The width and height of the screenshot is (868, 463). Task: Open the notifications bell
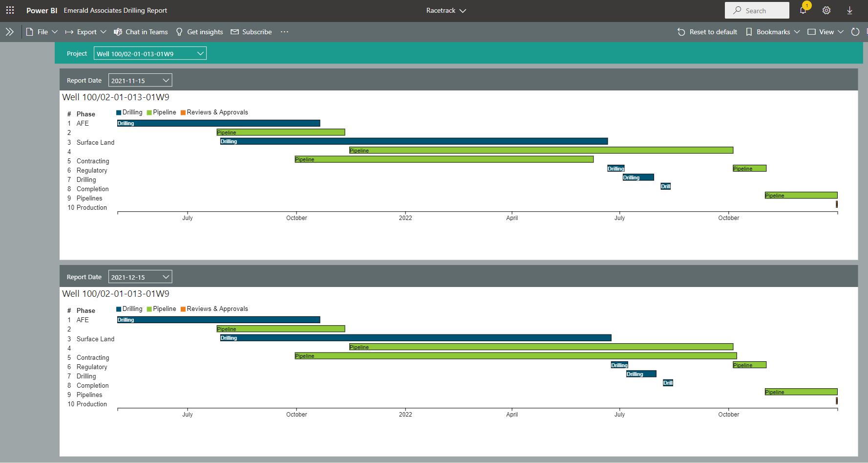tap(803, 10)
